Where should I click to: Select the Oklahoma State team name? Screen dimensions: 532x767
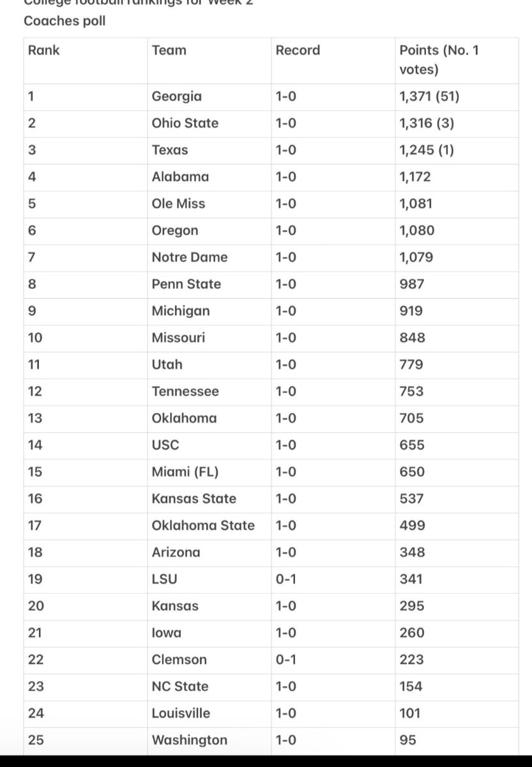[x=203, y=526]
